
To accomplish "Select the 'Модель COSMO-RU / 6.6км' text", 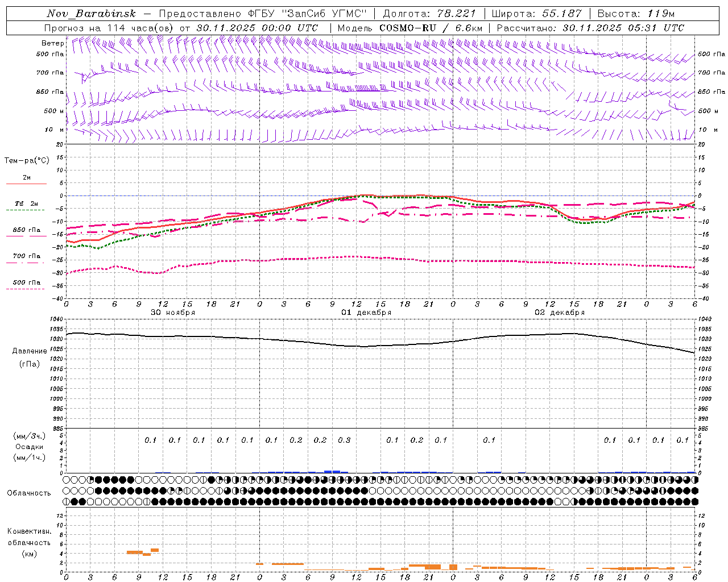I will [410, 28].
